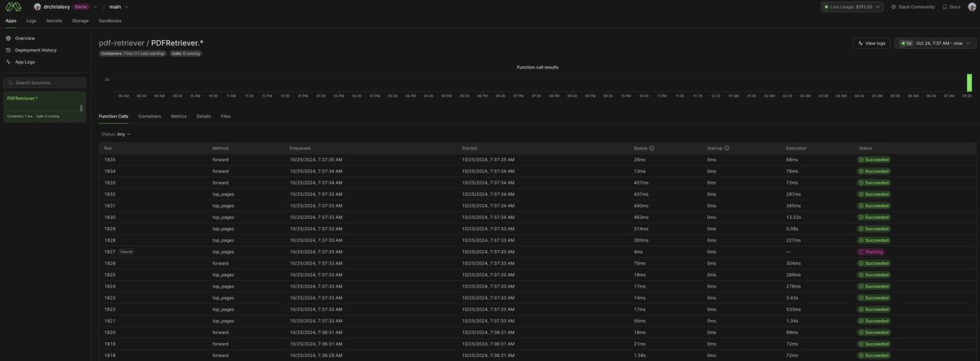Switch to the Apps tab
This screenshot has width=980, height=361.
pos(11,20)
